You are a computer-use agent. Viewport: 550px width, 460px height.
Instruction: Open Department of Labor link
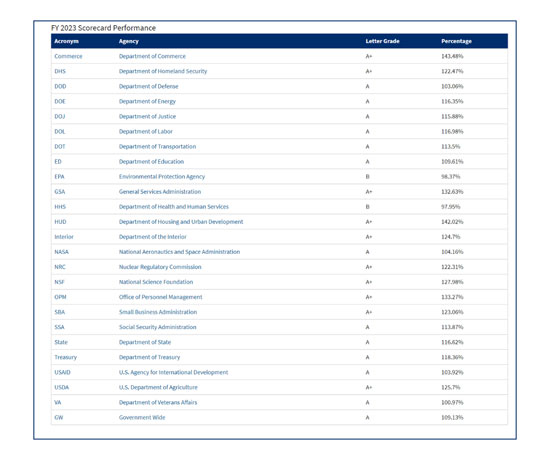click(x=146, y=132)
